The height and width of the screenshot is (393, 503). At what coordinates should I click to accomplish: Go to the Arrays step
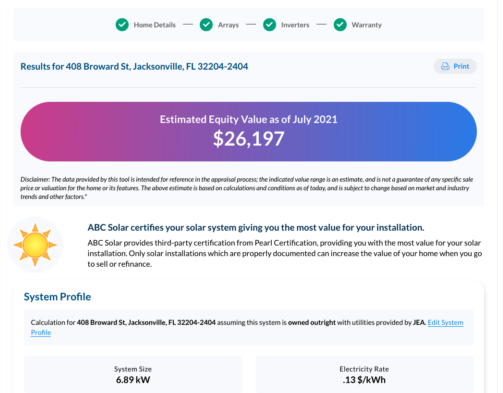click(x=228, y=25)
